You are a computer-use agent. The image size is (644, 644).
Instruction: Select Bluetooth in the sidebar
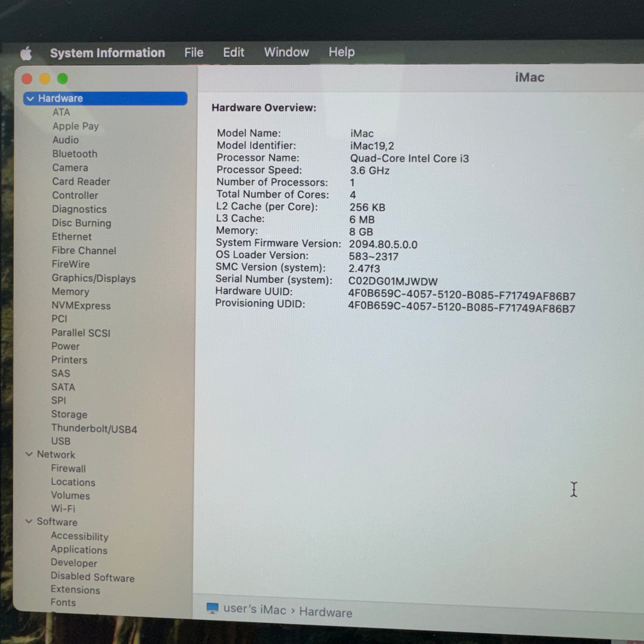point(75,153)
